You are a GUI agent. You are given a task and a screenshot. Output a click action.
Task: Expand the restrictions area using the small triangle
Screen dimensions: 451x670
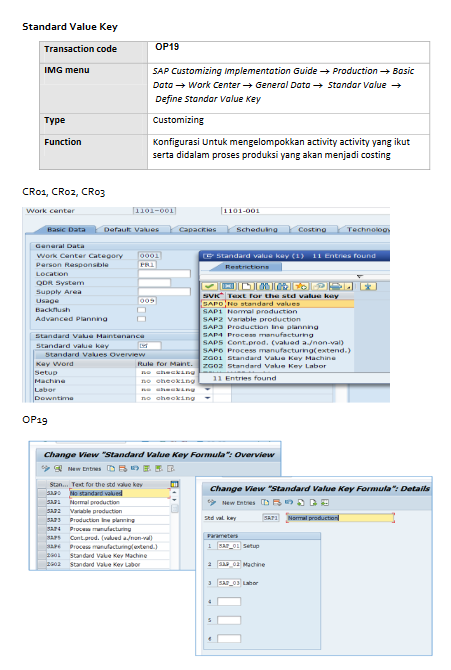(x=360, y=276)
